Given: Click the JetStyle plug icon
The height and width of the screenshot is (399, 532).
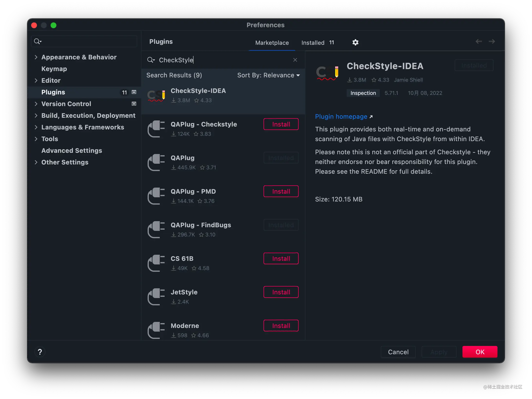Looking at the screenshot, I should pyautogui.click(x=156, y=297).
